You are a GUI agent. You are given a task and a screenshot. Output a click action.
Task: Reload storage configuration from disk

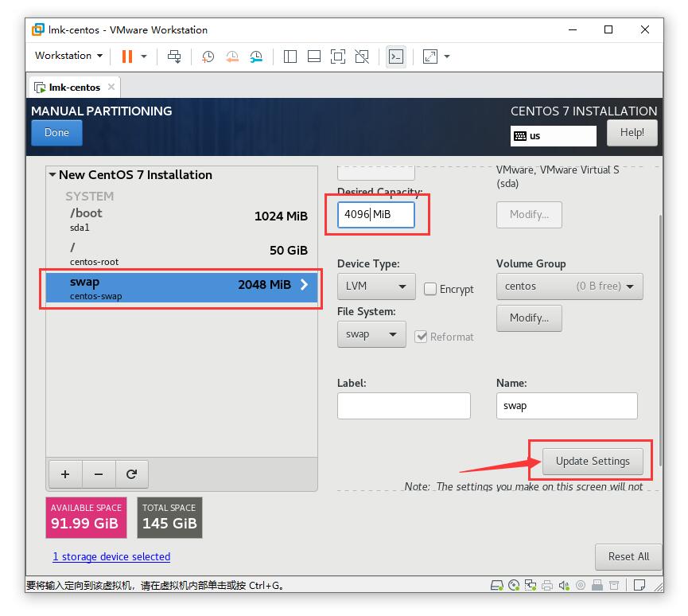[131, 474]
